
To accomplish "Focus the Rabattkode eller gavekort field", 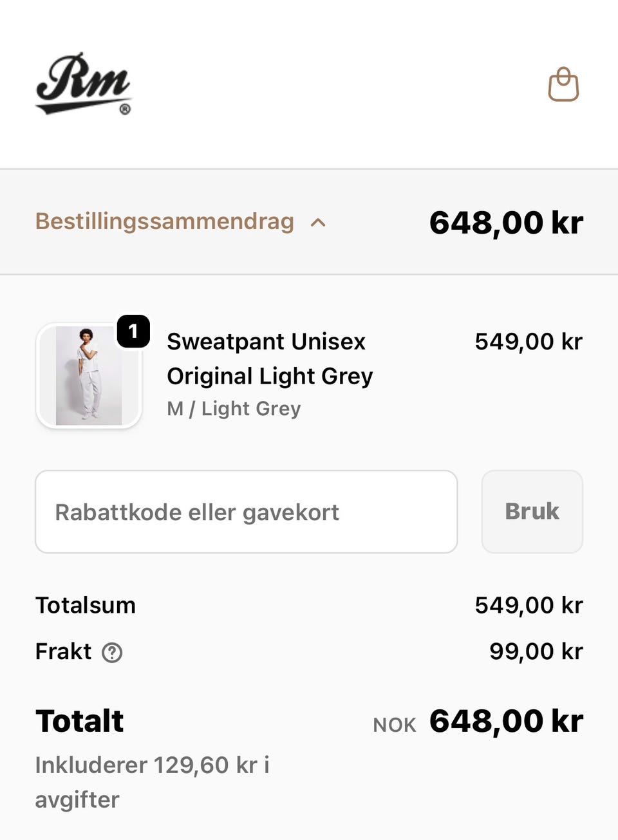I will [x=246, y=512].
